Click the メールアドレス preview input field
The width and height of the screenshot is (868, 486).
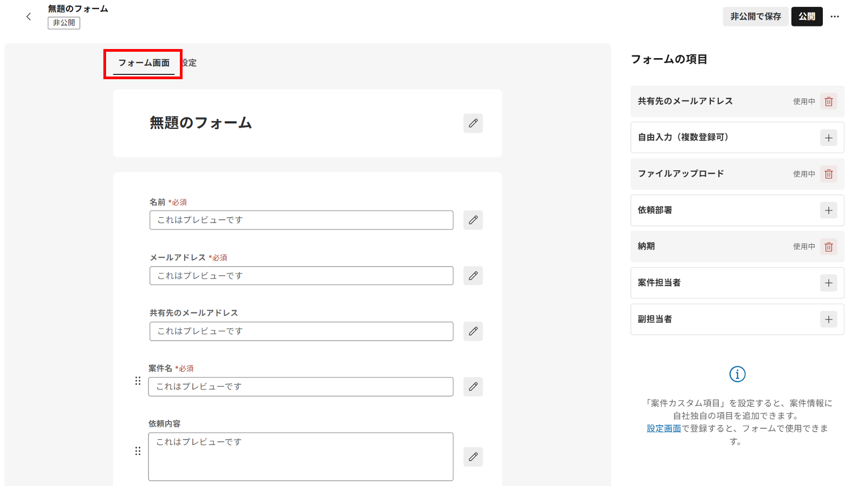tap(302, 276)
